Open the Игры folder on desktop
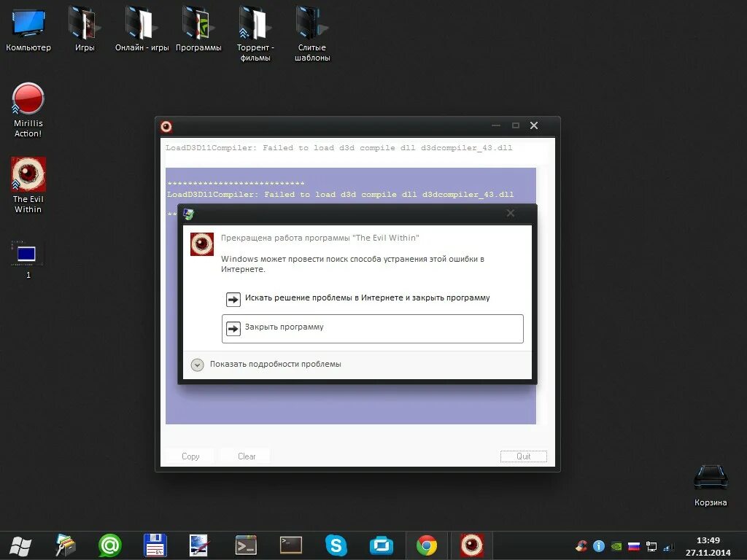Screen dimensions: 747x560 (x=85, y=29)
